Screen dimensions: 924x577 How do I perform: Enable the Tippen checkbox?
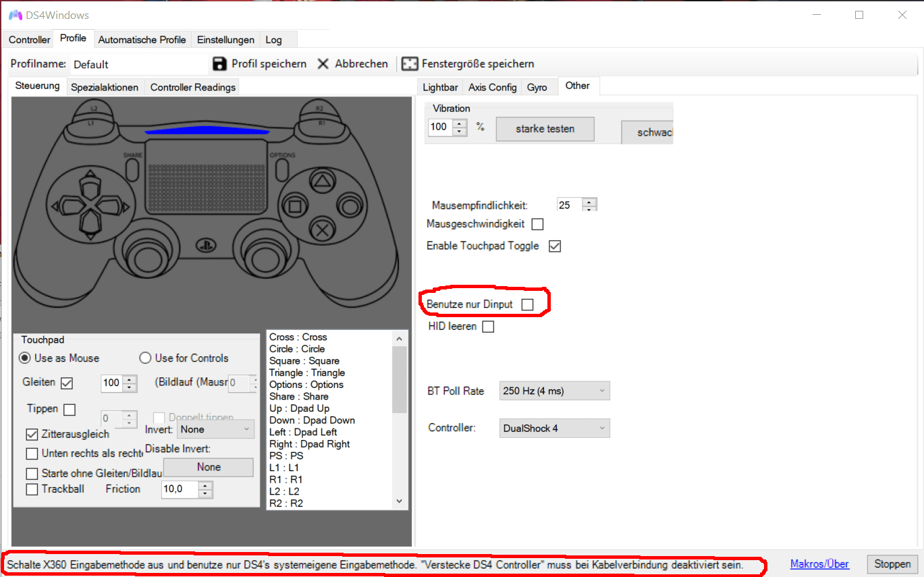coord(70,409)
